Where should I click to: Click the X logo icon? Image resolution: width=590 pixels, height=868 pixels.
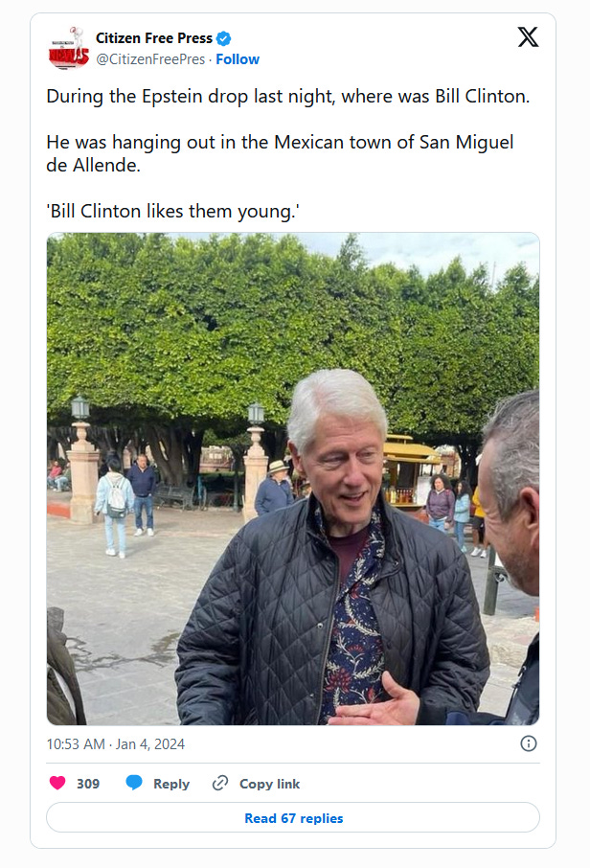528,37
